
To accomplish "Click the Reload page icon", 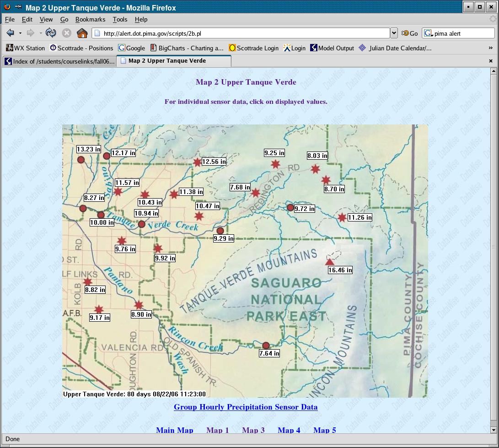I will click(51, 33).
